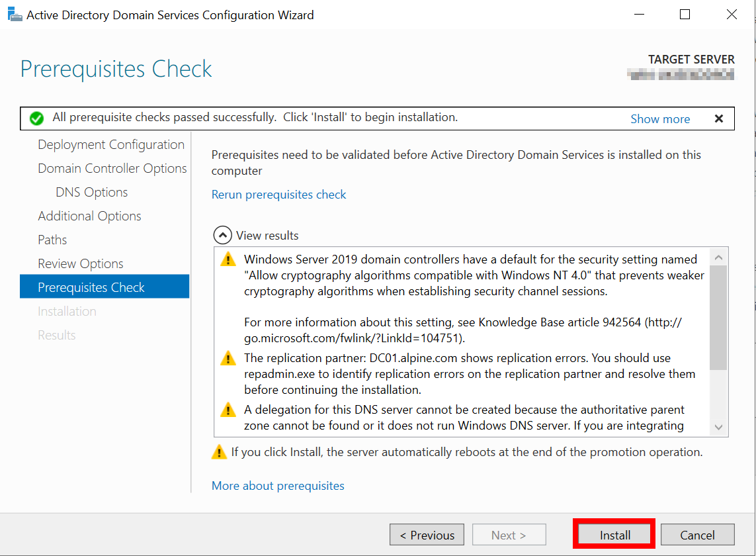Open More about prerequisites link
Screen dimensions: 756x556
[278, 486]
